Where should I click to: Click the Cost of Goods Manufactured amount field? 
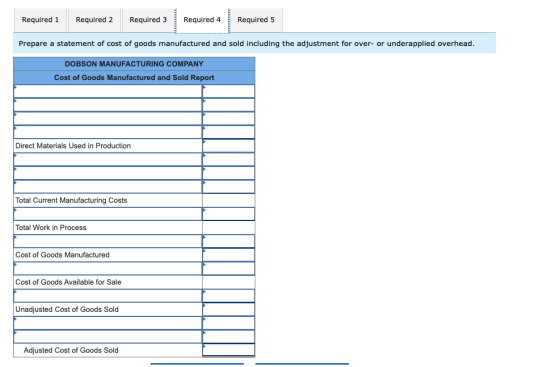229,255
